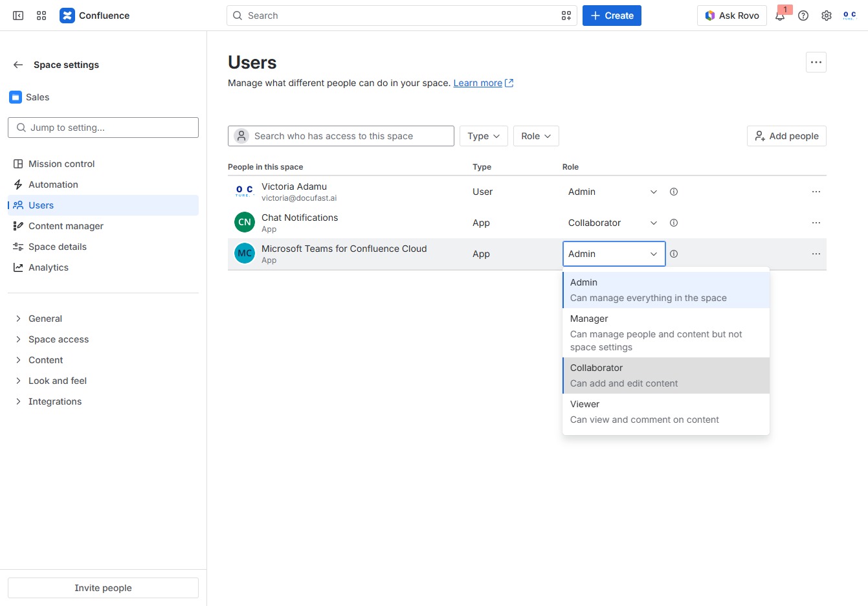Click Add people button
This screenshot has height=606, width=868.
tap(786, 136)
